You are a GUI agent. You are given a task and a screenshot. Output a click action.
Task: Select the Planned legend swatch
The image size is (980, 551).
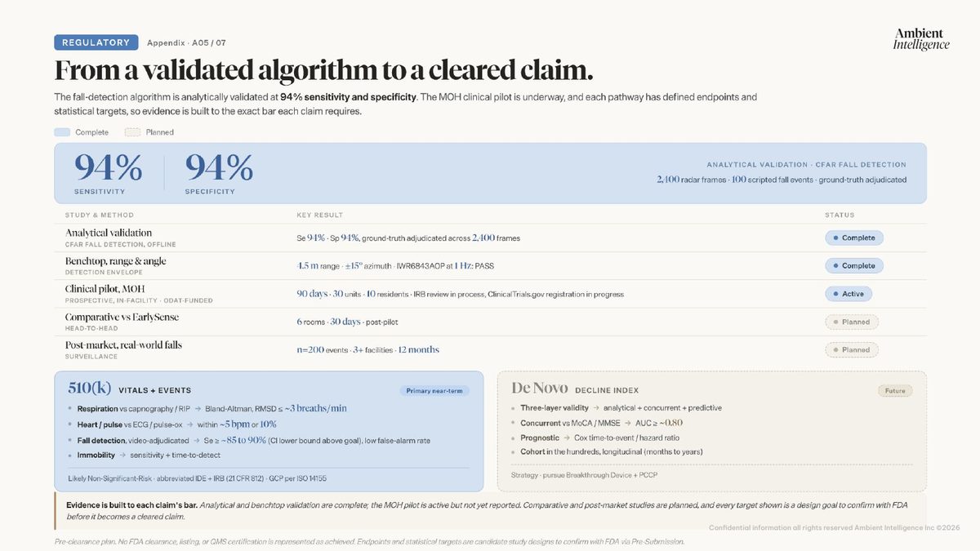pos(132,132)
